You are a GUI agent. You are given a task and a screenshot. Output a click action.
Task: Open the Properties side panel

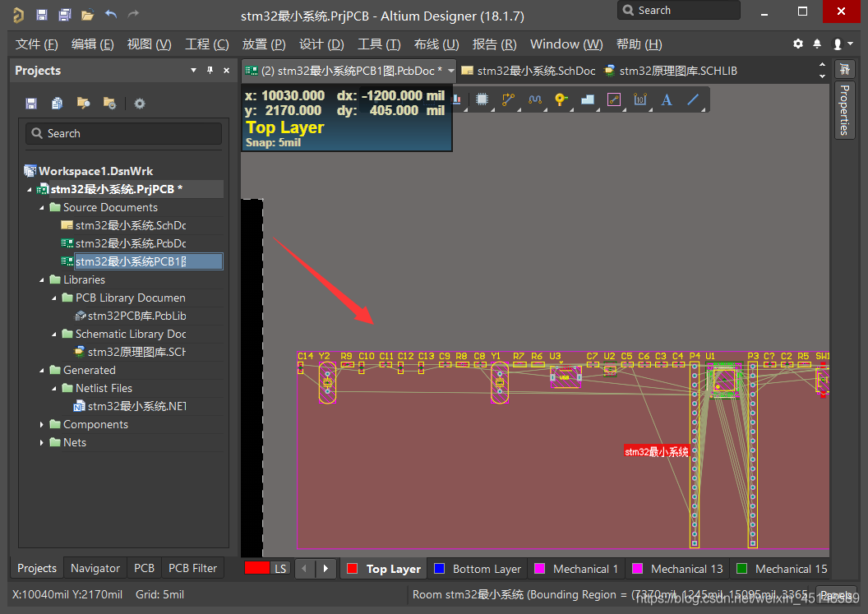coord(844,109)
